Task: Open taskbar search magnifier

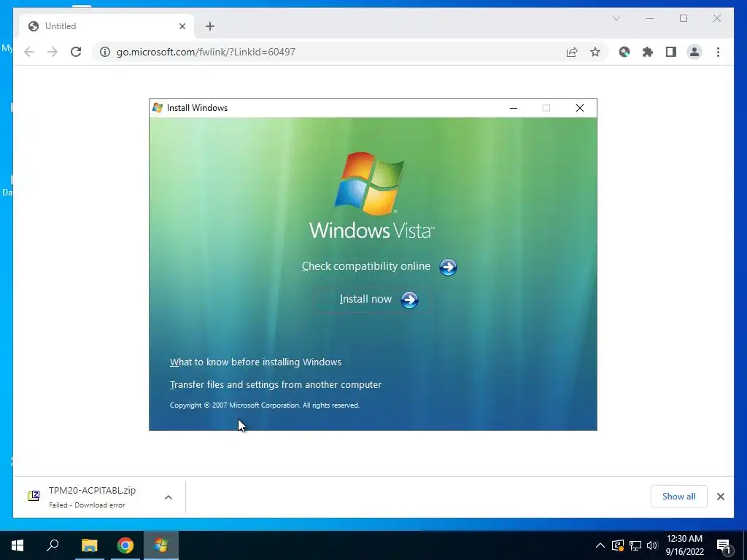Action: coord(53,545)
